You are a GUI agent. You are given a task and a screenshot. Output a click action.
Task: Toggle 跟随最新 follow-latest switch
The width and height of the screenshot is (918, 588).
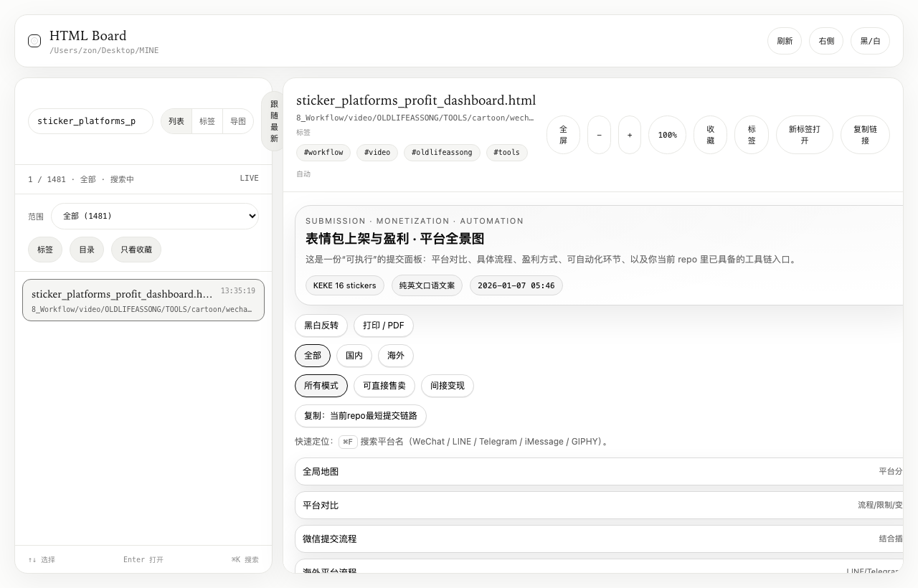[x=273, y=121]
